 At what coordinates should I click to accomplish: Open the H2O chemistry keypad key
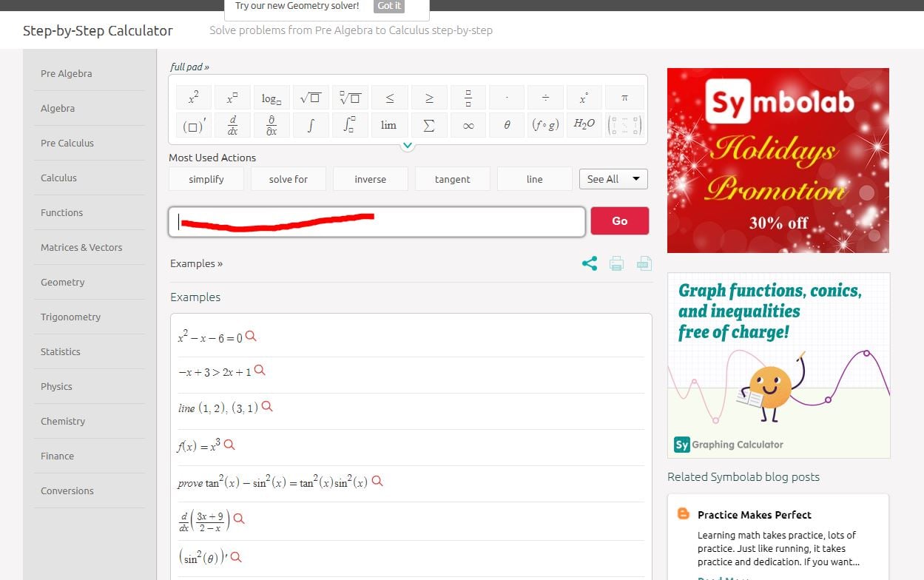(x=584, y=125)
